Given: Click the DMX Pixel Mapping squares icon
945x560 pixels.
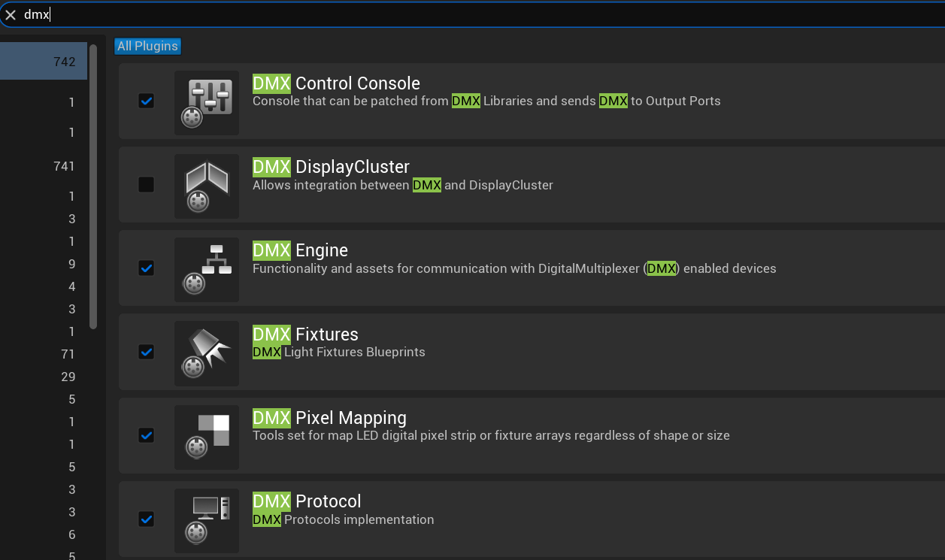Looking at the screenshot, I should [207, 437].
